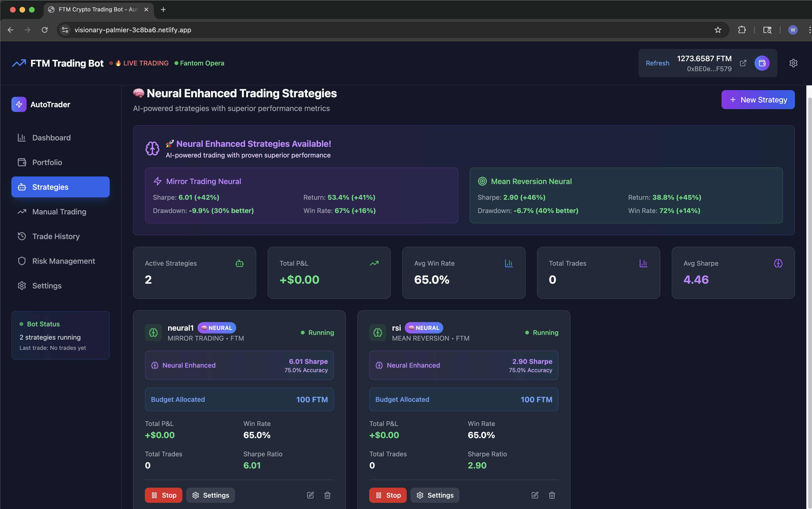Open the Trade History page

(56, 236)
